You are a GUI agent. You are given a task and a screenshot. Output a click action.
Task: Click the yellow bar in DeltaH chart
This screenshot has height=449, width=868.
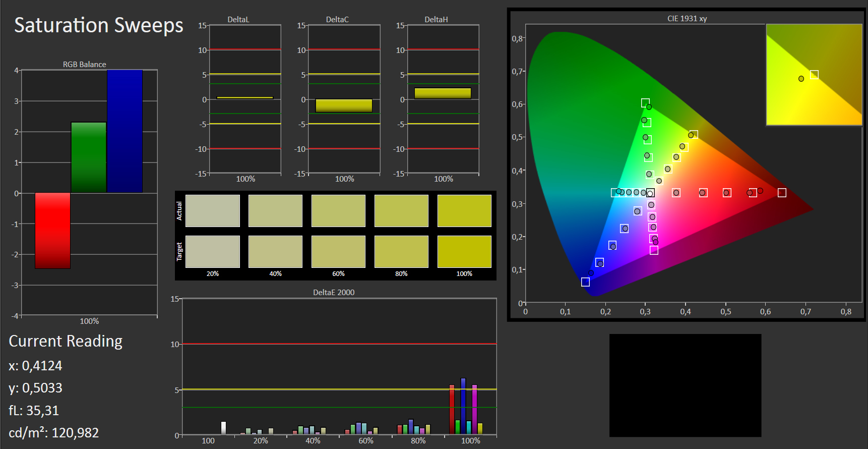443,93
